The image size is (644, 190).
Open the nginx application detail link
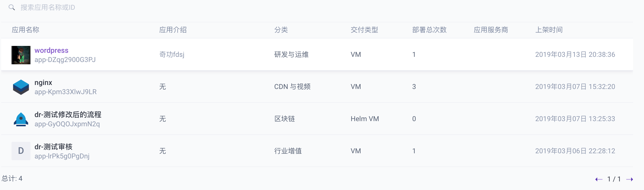[43, 83]
